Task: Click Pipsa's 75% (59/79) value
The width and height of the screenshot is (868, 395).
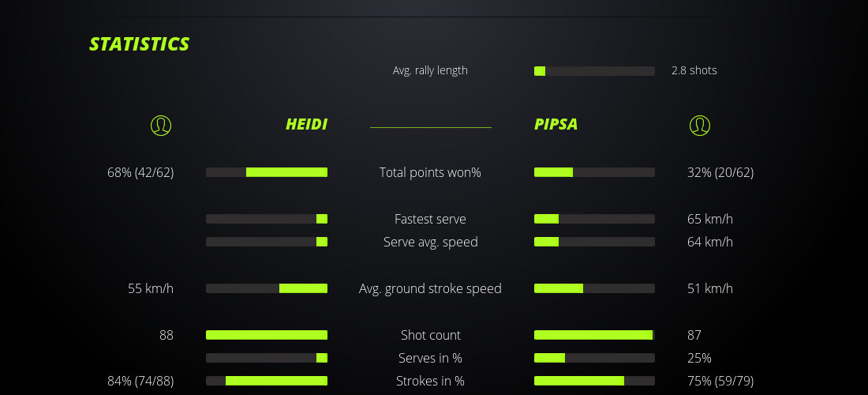Action: click(720, 381)
